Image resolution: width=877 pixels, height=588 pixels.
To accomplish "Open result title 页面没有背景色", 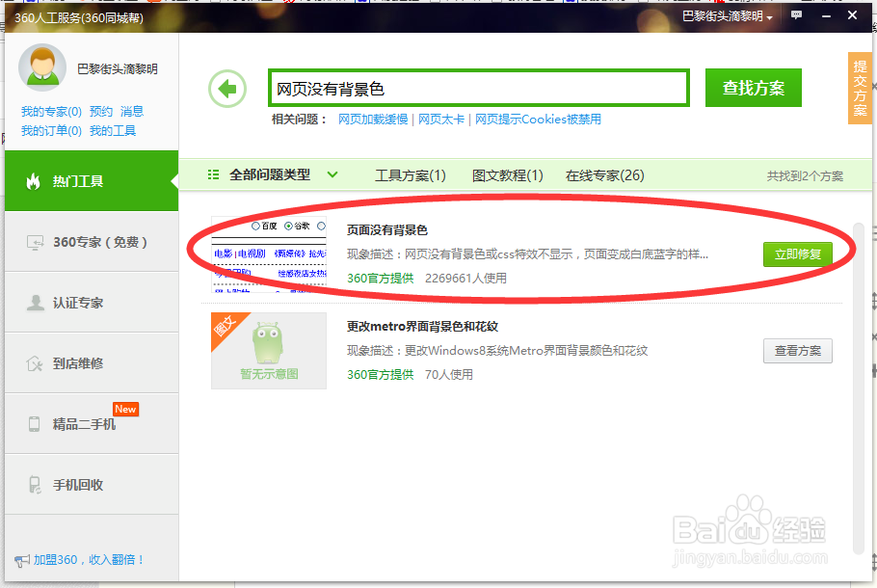I will (x=387, y=230).
